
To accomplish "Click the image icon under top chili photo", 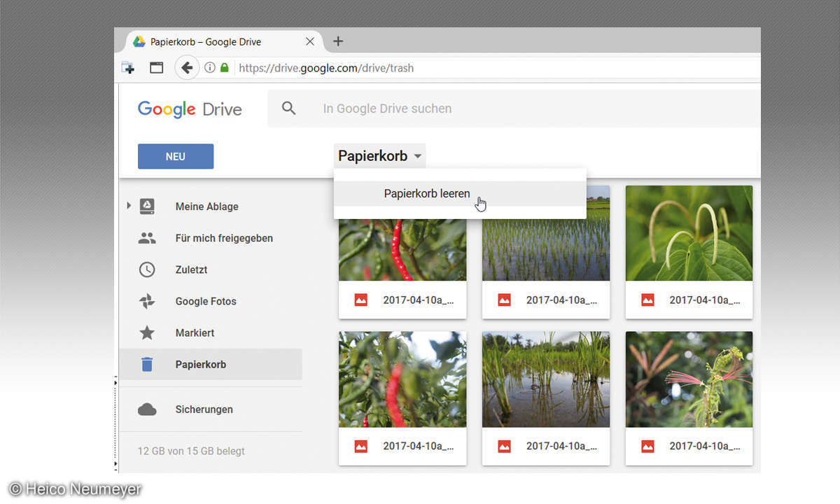I will click(x=361, y=300).
